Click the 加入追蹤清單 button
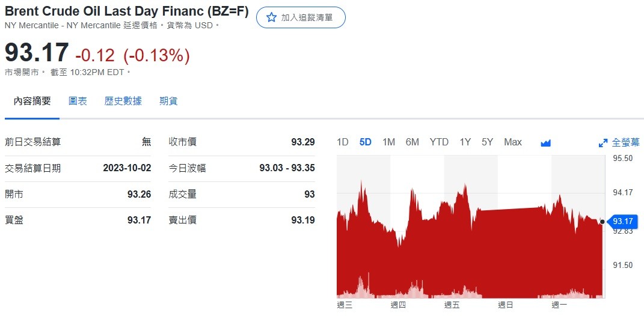 click(x=301, y=17)
